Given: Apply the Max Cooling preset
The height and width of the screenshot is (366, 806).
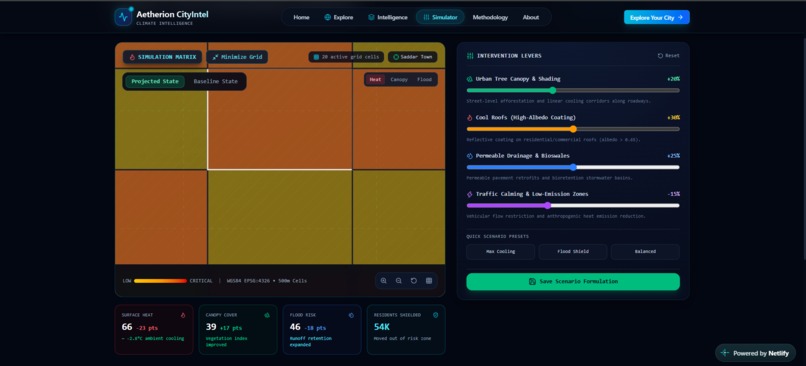Looking at the screenshot, I should coord(501,252).
